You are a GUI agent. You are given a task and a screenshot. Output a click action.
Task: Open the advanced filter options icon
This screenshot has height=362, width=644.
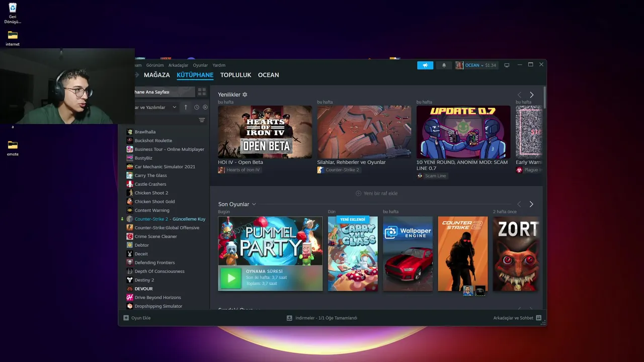[202, 120]
